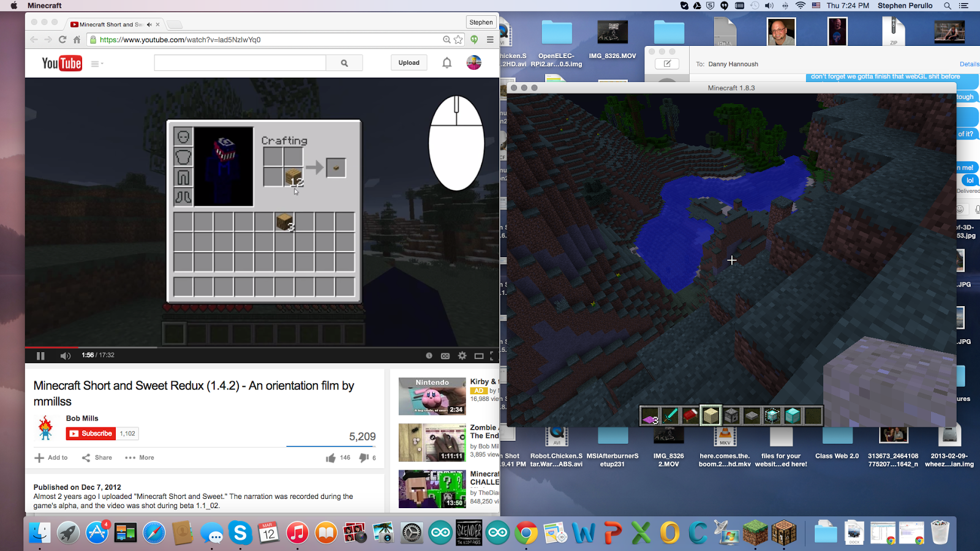Click the YouTube search magnifier button

pyautogui.click(x=344, y=62)
